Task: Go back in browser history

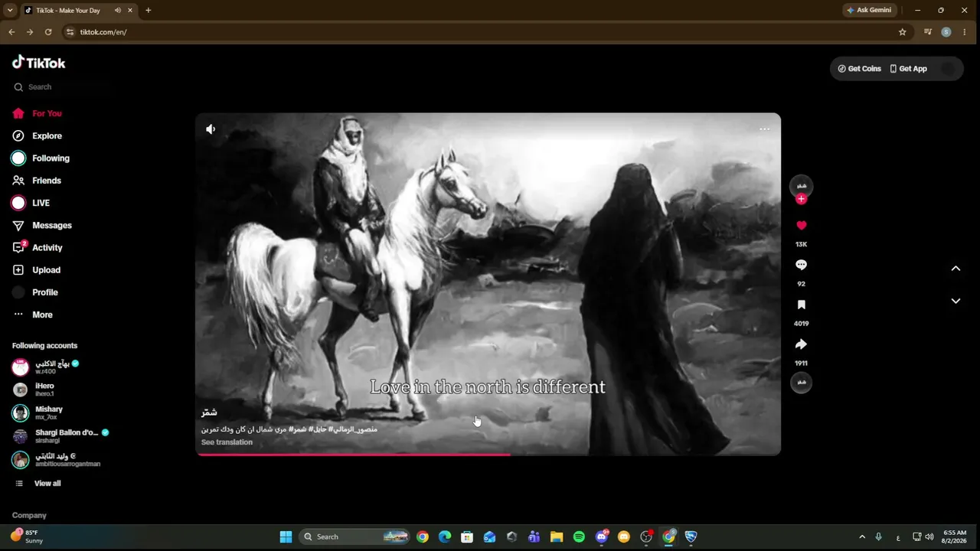Action: pos(11,32)
